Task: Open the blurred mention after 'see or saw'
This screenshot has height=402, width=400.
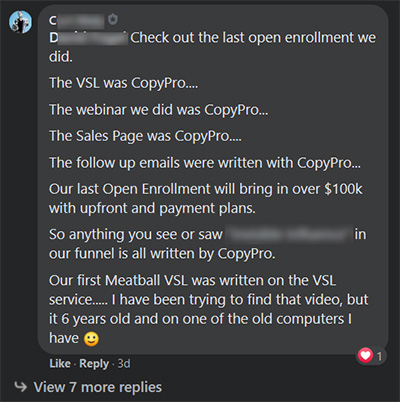Action: pos(289,234)
